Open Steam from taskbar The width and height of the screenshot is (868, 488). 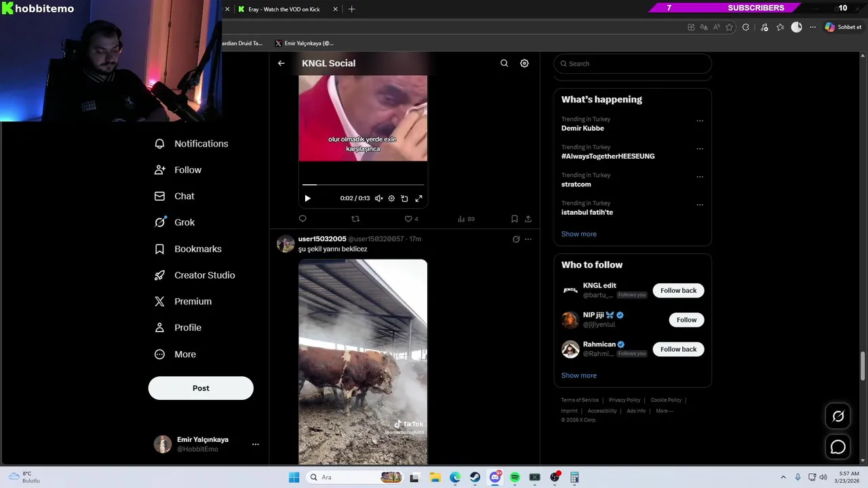click(x=475, y=477)
